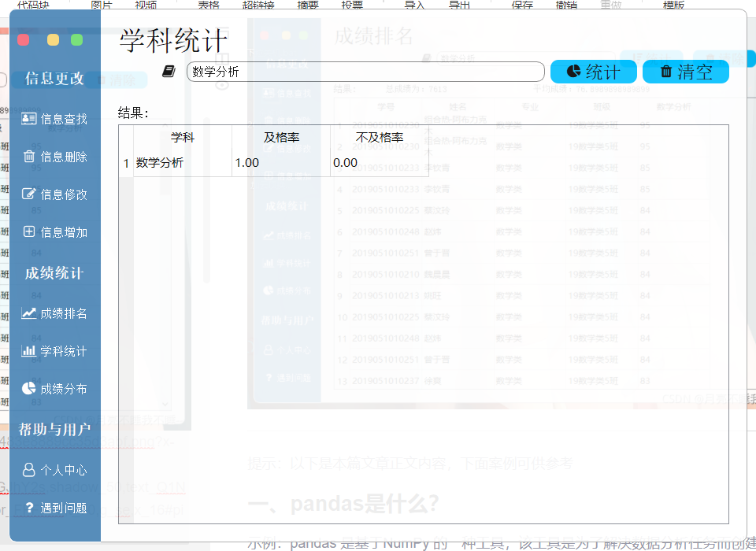Click 投票 in the editor toolbar behind
The height and width of the screenshot is (551, 756).
(352, 5)
